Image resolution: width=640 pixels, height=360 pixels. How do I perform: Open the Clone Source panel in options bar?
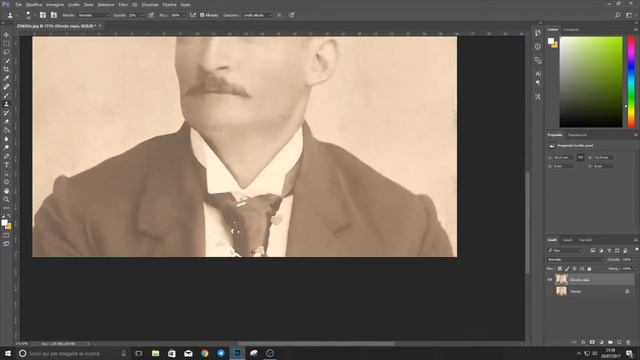point(53,15)
